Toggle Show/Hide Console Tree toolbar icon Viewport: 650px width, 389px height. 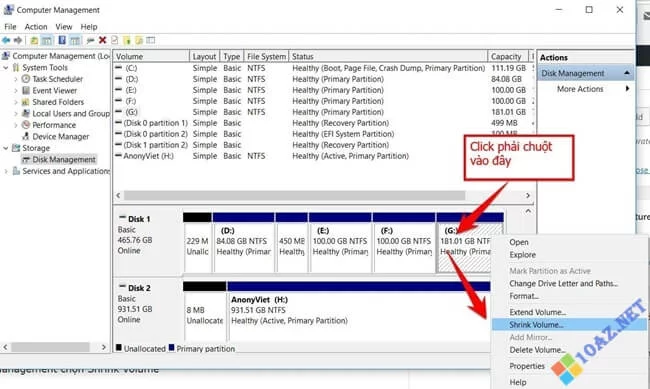47,40
